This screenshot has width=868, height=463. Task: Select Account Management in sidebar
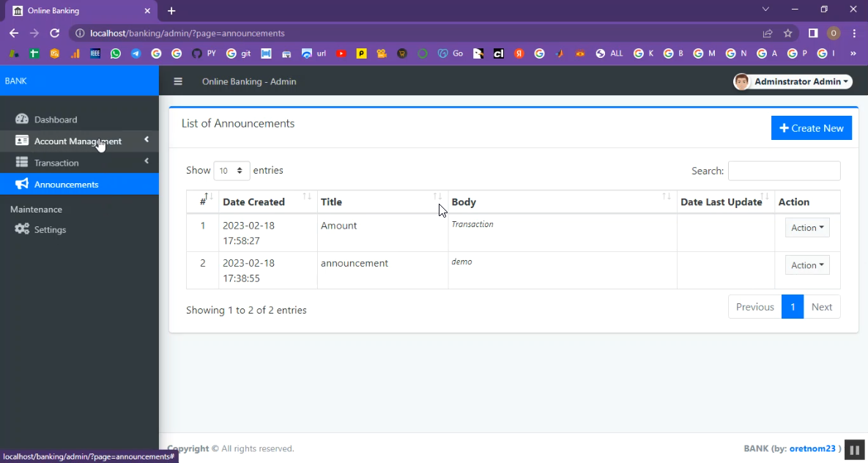click(79, 141)
